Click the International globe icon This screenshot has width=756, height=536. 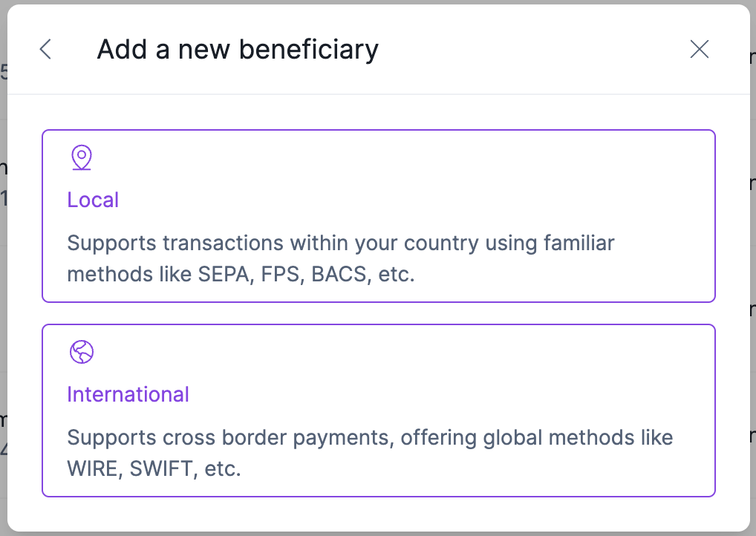(81, 351)
